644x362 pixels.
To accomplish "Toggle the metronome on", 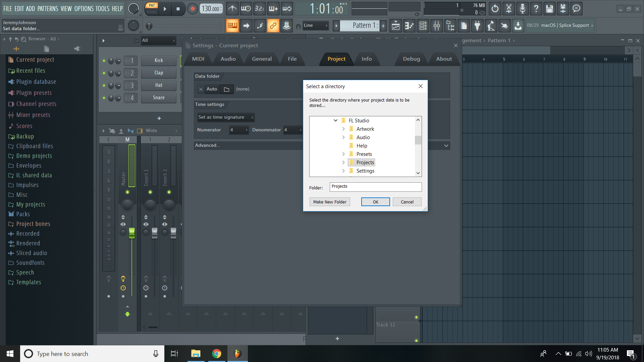I will (x=232, y=9).
